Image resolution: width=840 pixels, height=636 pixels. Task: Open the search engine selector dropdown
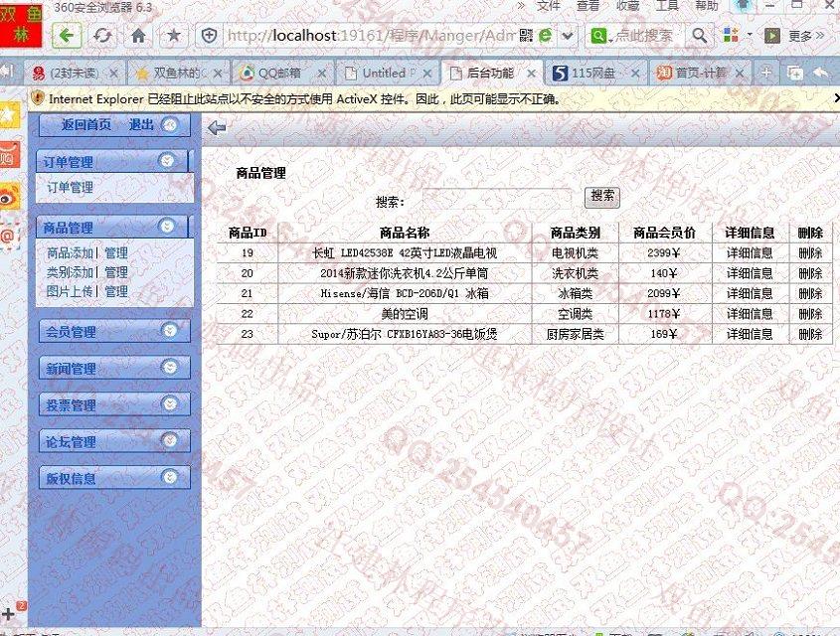point(601,36)
